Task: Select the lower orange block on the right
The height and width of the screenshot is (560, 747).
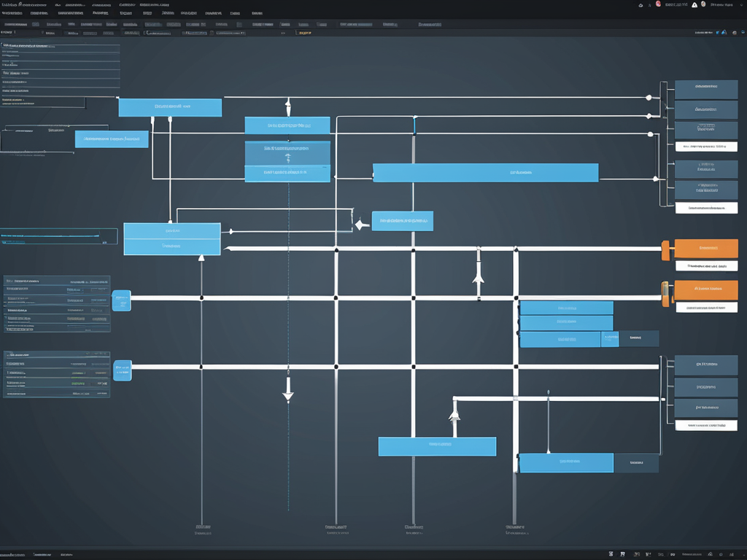Action: (706, 289)
